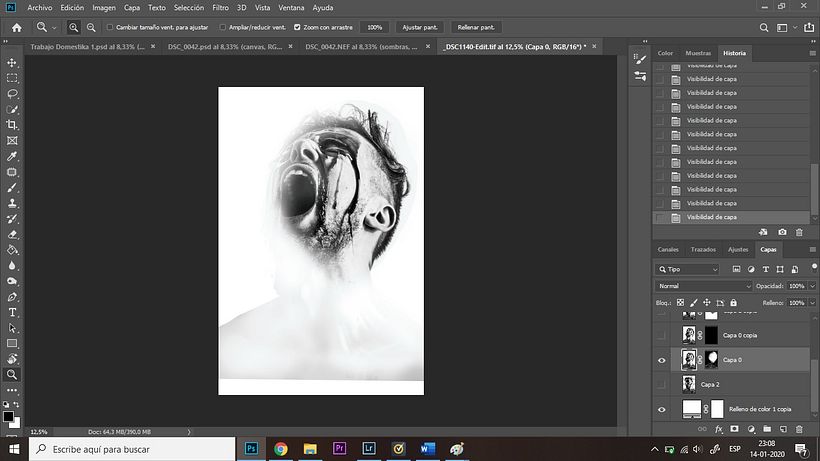Click the 100% zoom button
The height and width of the screenshot is (461, 820).
click(374, 27)
